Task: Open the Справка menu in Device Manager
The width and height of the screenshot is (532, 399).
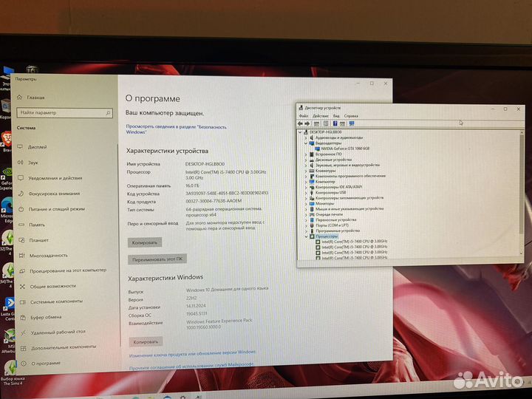Action: point(351,116)
